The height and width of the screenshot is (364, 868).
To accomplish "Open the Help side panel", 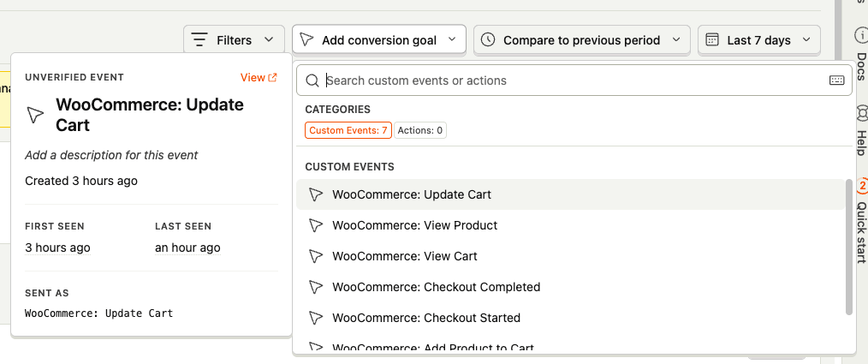I will (x=860, y=131).
